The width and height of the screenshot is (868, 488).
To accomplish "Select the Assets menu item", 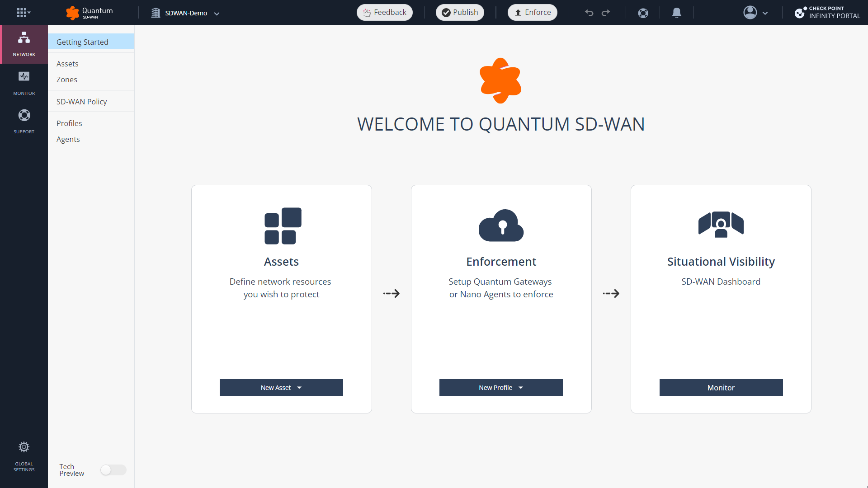I will [67, 63].
